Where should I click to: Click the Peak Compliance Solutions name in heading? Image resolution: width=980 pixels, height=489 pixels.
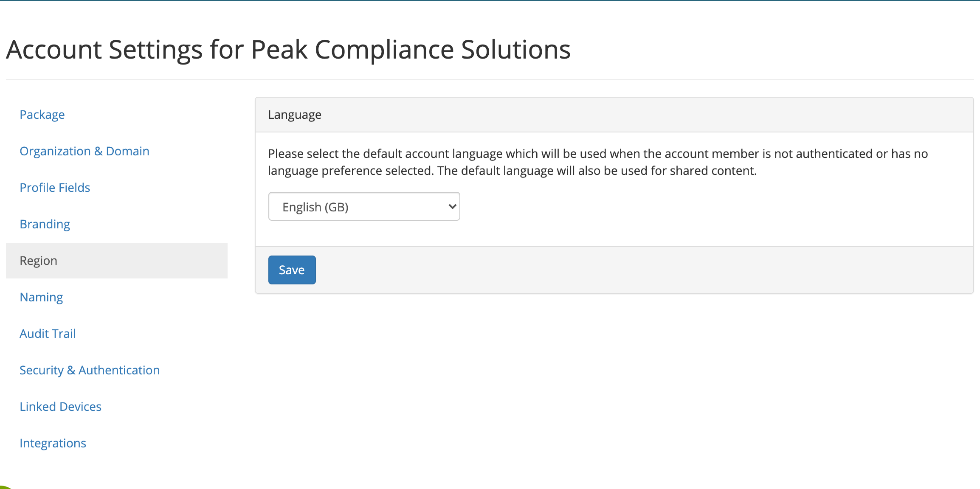click(x=411, y=50)
